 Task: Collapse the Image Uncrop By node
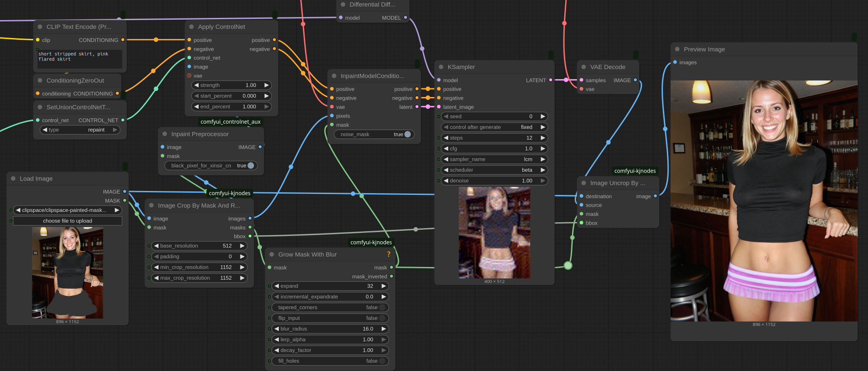584,183
